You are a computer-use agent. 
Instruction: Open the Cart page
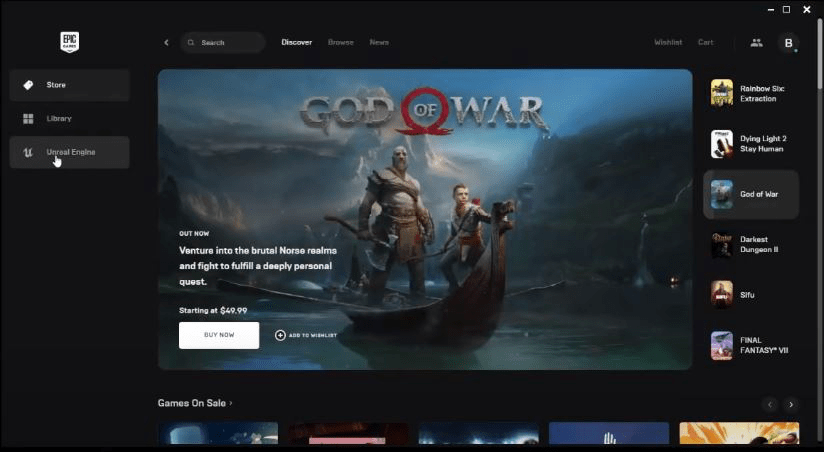(705, 42)
